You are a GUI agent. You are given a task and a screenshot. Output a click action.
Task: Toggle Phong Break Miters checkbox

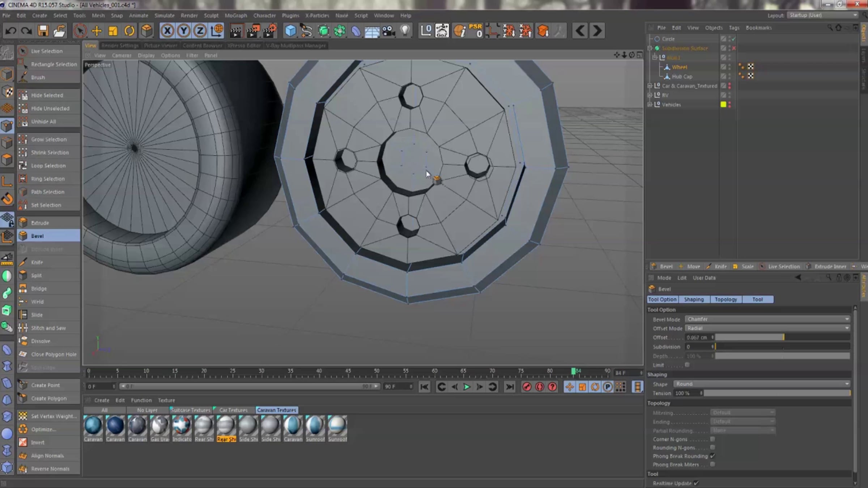(712, 465)
